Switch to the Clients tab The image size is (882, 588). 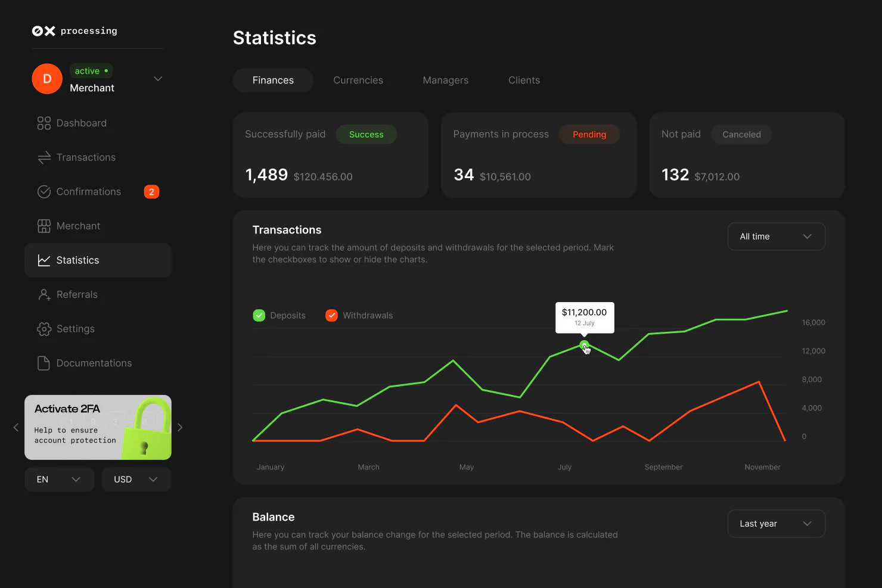[524, 80]
